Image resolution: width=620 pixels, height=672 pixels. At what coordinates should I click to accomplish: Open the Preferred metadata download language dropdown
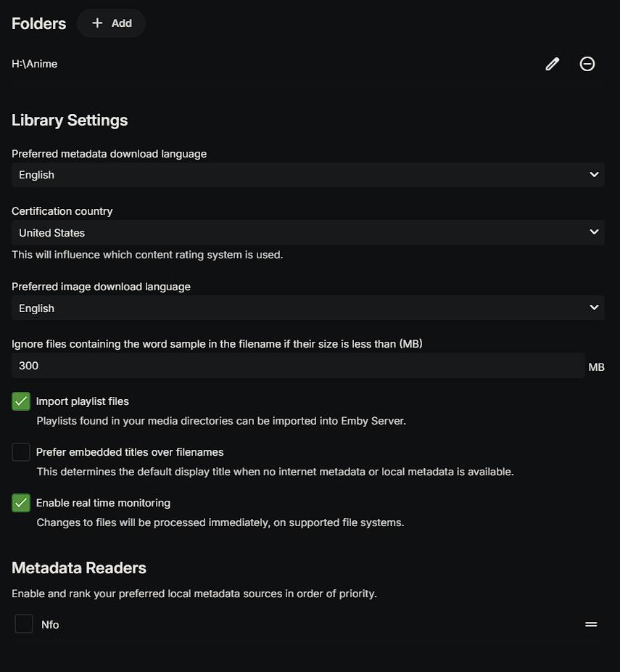(x=307, y=175)
